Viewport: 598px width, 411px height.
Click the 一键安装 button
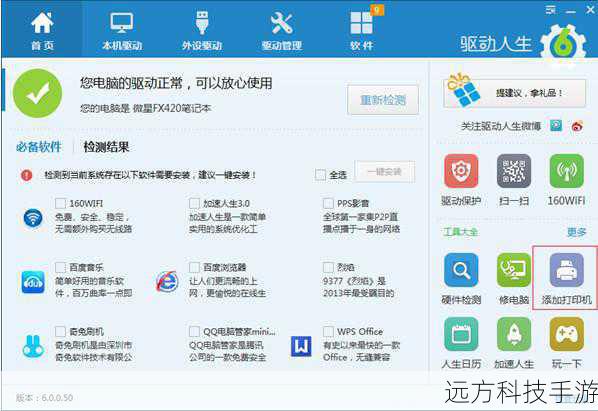tap(384, 172)
